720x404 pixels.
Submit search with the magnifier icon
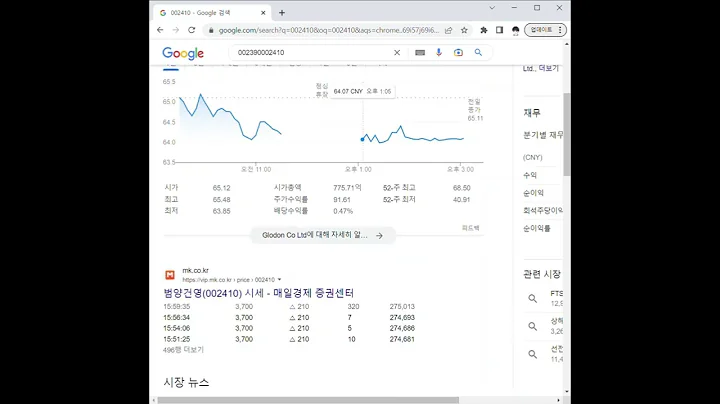coord(478,53)
